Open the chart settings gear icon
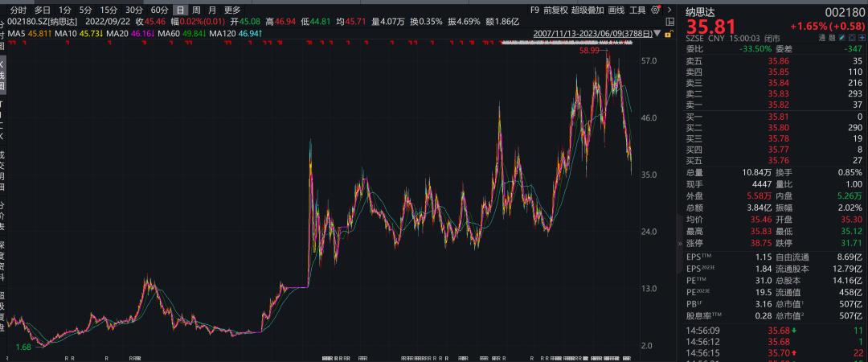This screenshot has width=868, height=362. (656, 10)
